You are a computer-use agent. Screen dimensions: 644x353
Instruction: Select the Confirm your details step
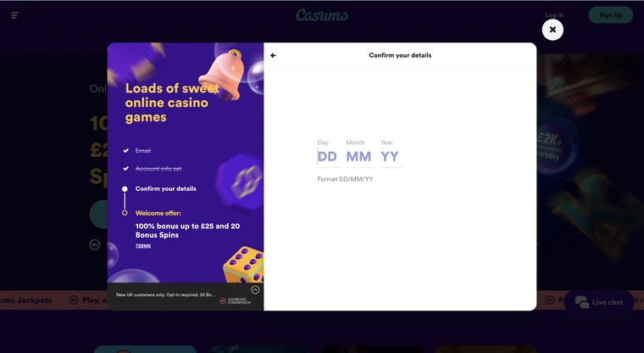pyautogui.click(x=165, y=189)
